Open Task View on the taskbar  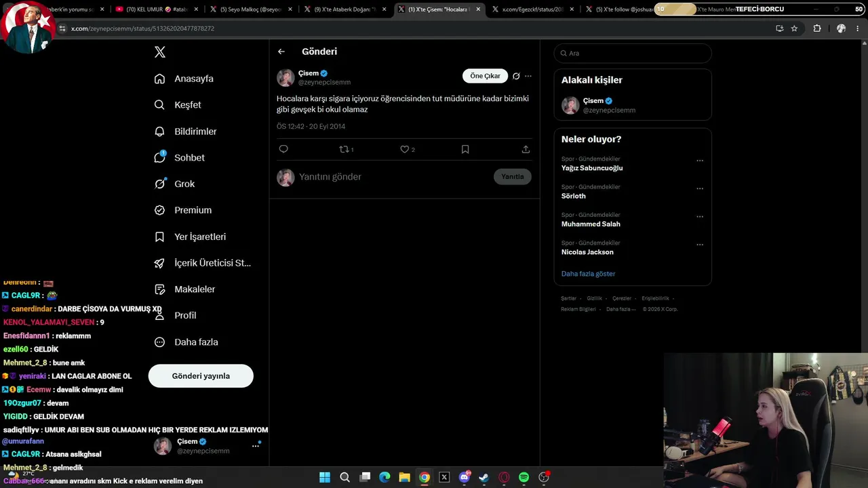tap(365, 477)
